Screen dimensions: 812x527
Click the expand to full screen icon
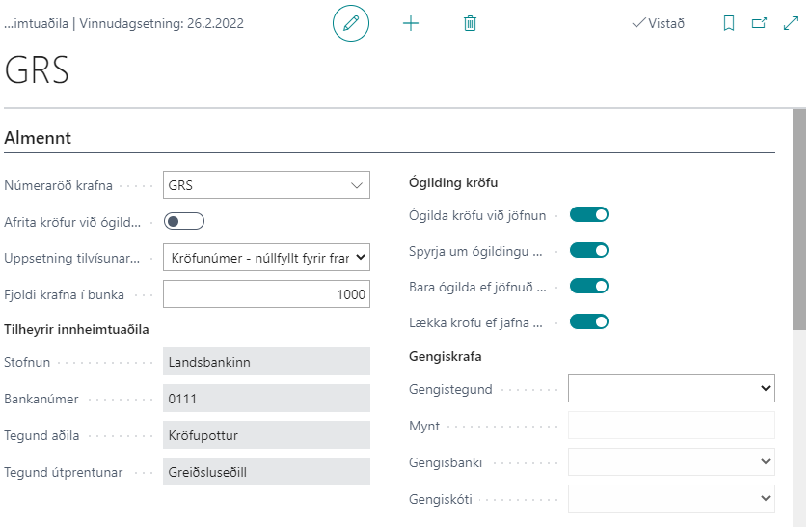tap(791, 23)
